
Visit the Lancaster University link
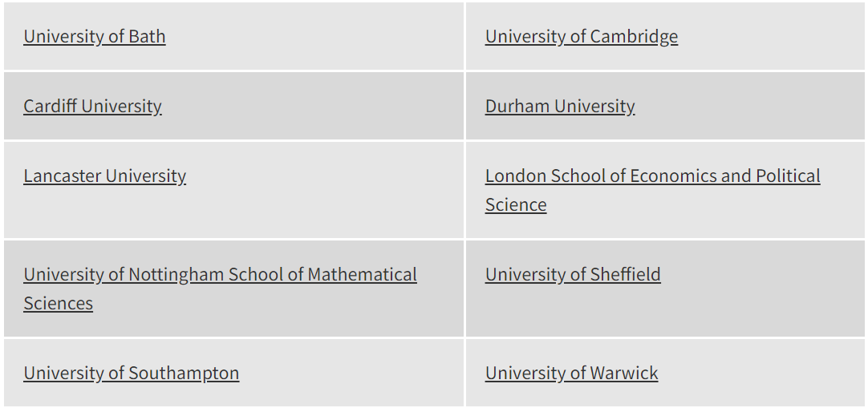(104, 176)
